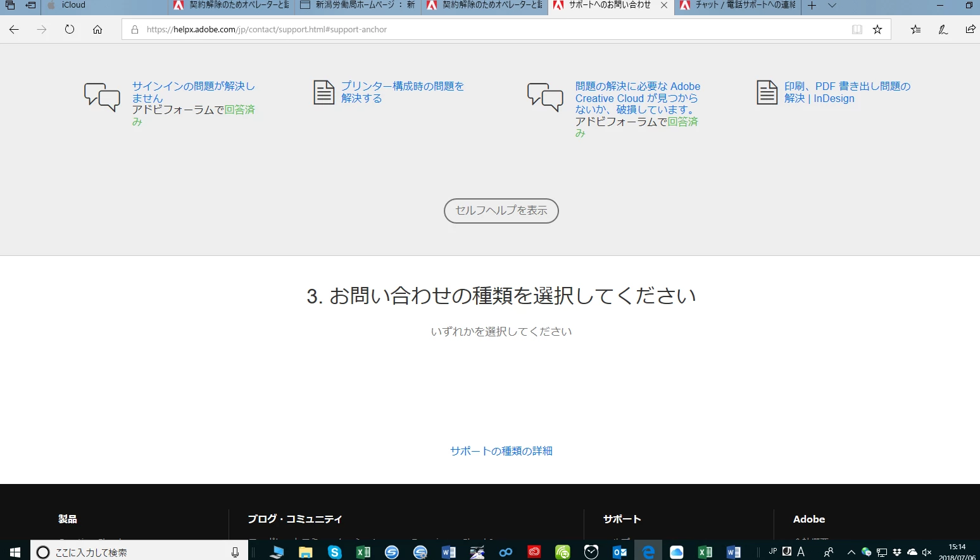Open サポートの種類の詳細 link
The width and height of the screenshot is (980, 560).
click(x=501, y=451)
